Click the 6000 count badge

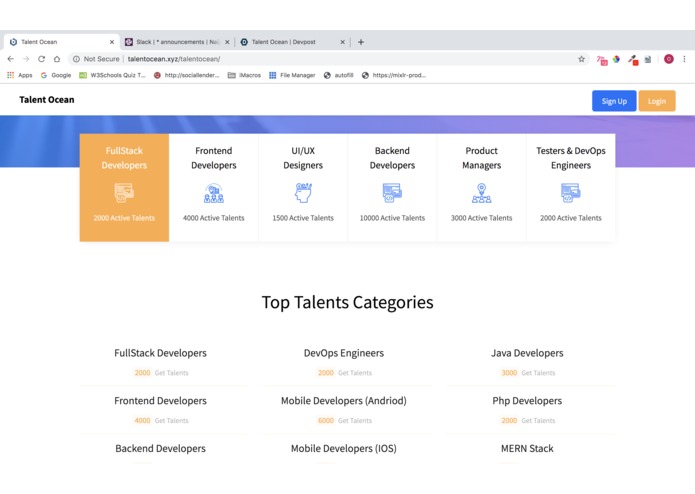[326, 420]
